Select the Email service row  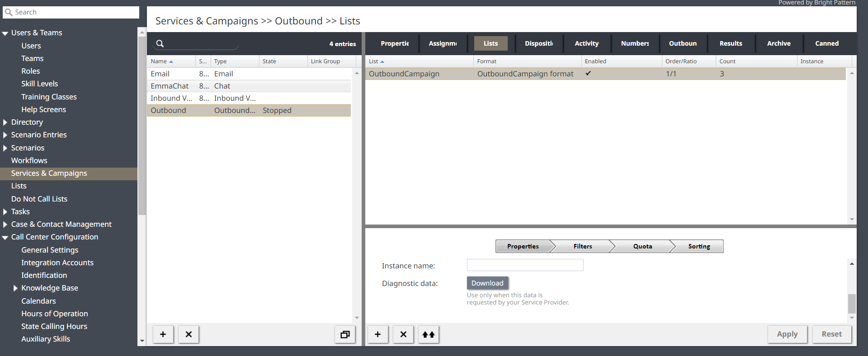(249, 74)
